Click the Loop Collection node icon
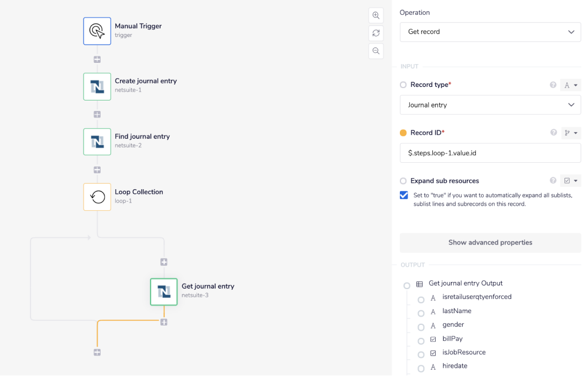This screenshot has height=376, width=588. (97, 196)
